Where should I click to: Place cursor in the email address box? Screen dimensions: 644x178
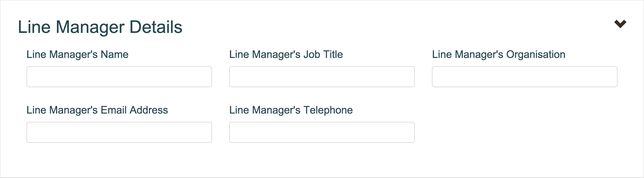click(119, 132)
